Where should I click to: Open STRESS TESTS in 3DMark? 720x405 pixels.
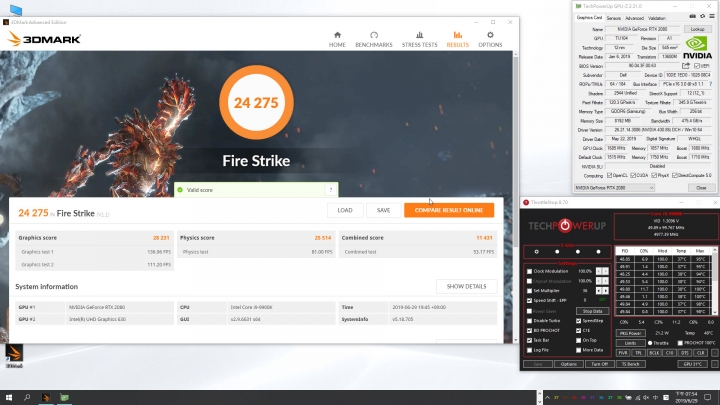coord(419,39)
